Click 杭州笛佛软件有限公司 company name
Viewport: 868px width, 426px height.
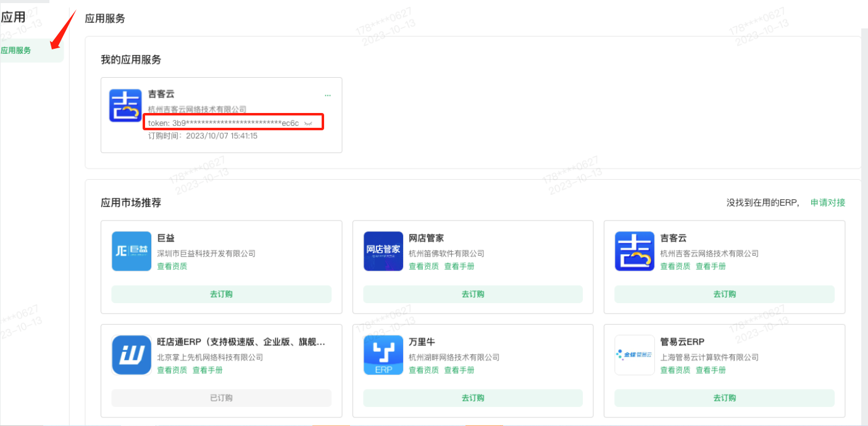click(446, 253)
